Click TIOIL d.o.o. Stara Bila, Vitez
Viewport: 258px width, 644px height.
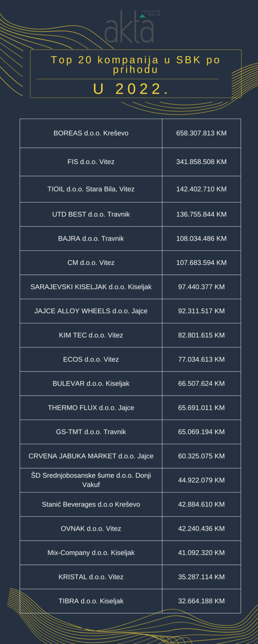[91, 189]
